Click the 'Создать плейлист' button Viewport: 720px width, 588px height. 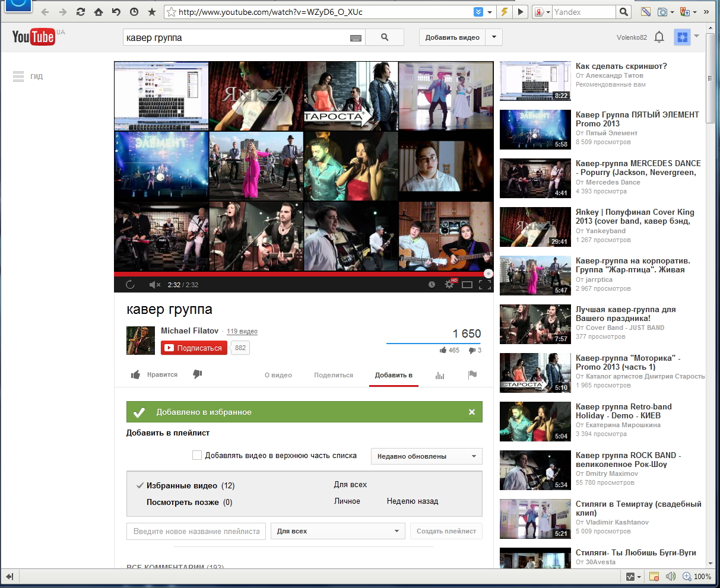click(x=446, y=531)
